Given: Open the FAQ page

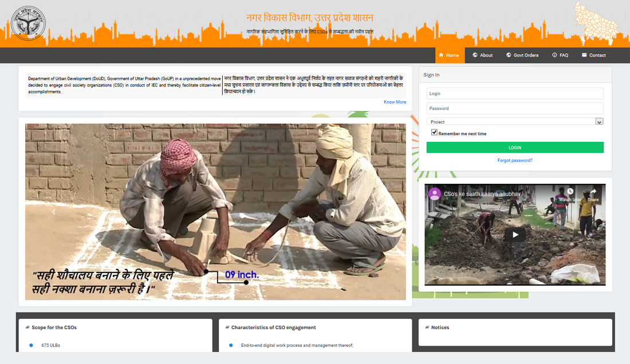Looking at the screenshot, I should coord(560,56).
